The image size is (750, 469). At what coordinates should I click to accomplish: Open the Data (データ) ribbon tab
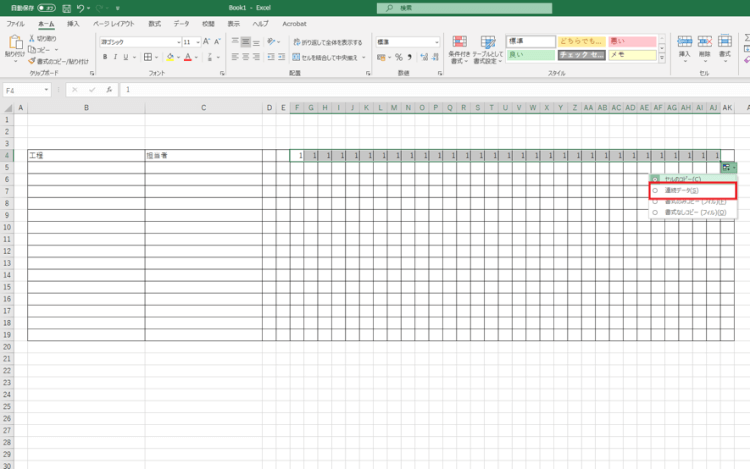180,22
